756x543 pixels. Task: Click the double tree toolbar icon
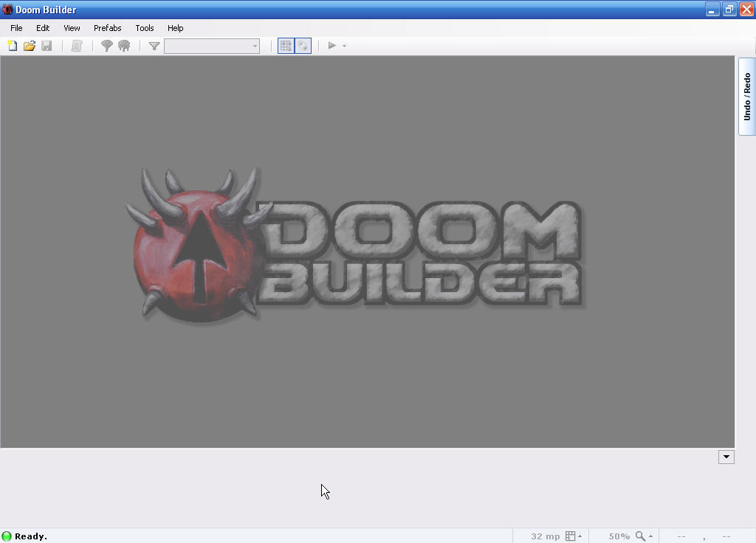pos(124,46)
